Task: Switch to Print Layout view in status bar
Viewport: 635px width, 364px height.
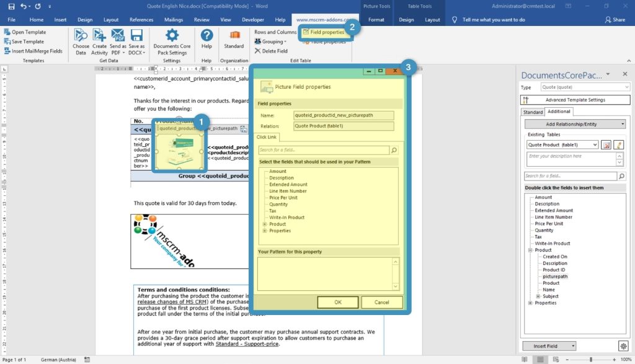Action: tap(540, 360)
